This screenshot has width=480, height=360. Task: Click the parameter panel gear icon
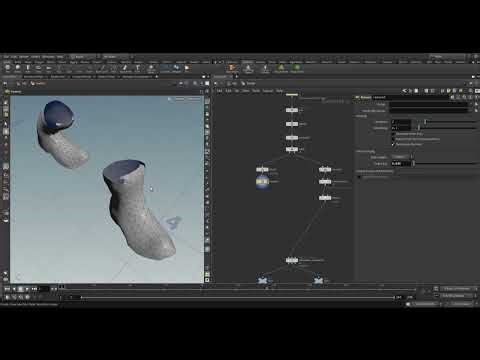(453, 97)
